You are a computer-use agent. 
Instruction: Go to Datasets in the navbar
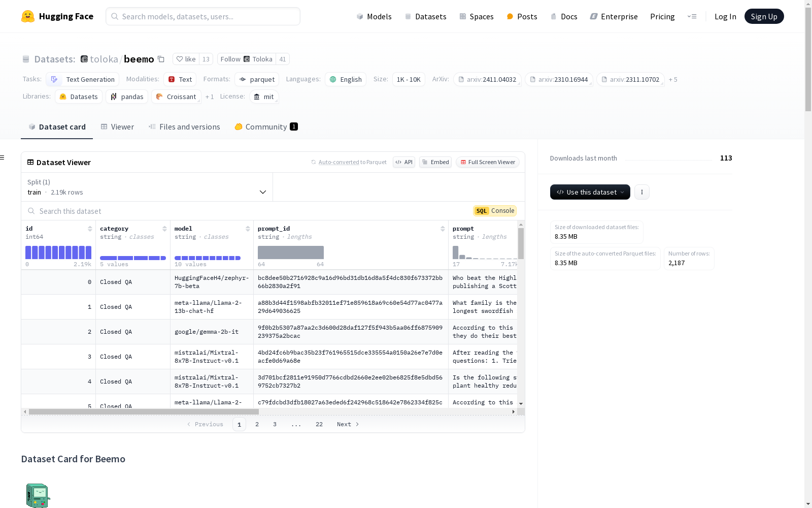pos(425,16)
